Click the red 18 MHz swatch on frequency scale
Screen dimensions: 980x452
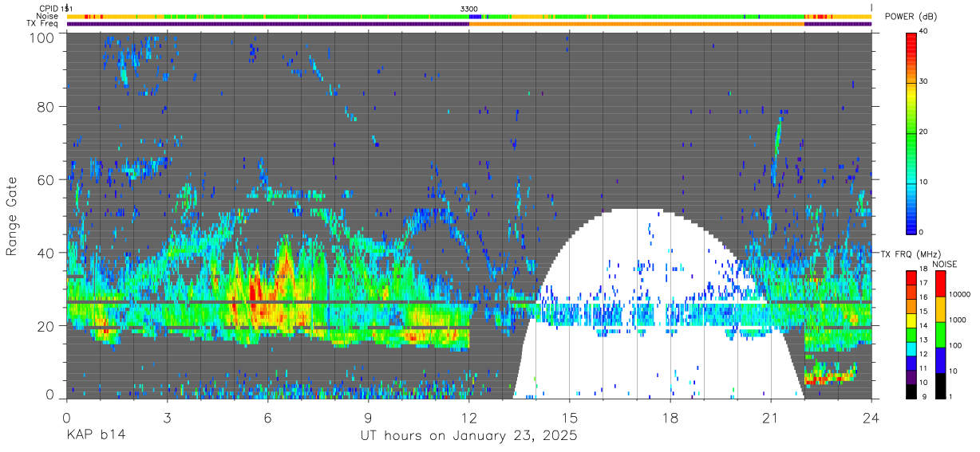point(911,277)
